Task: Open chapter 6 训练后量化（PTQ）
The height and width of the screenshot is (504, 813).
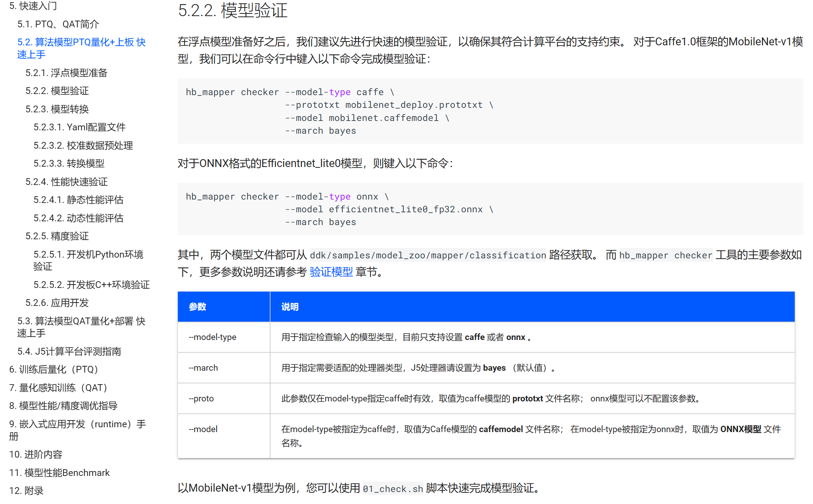Action: 54,369
